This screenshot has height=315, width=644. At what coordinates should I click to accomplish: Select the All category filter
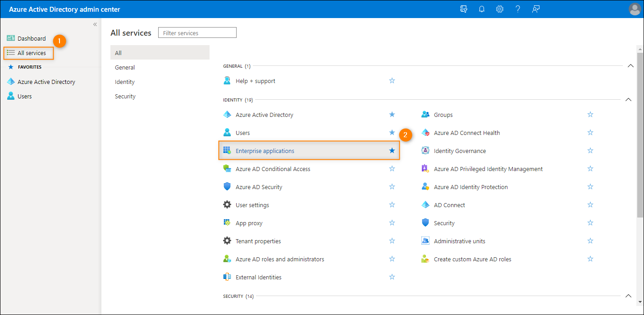[160, 53]
